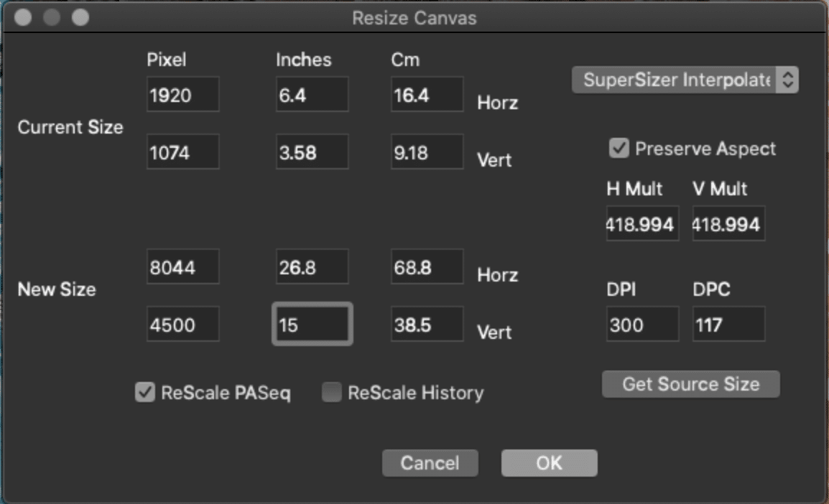Click the DPI label
This screenshot has width=829, height=504.
coord(621,289)
